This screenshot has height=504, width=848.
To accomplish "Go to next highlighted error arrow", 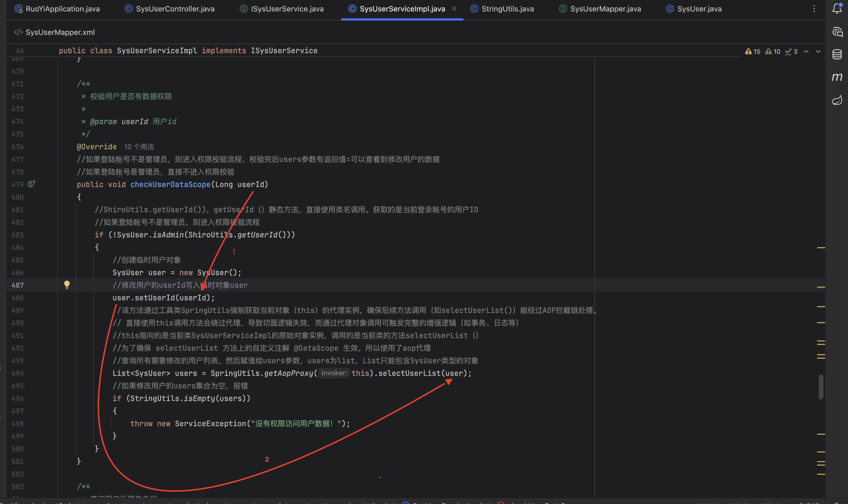I will 818,51.
